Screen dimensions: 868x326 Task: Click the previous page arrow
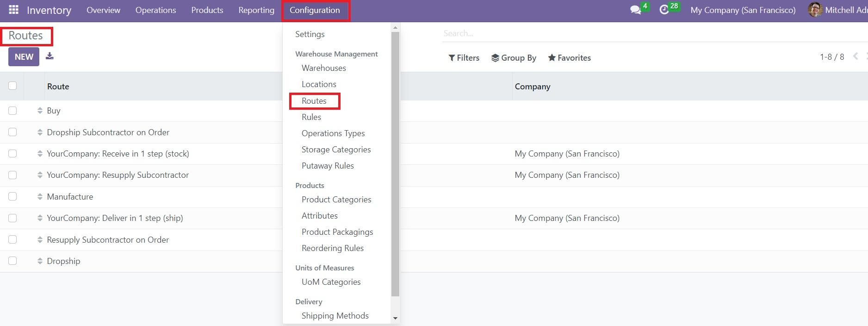tap(856, 56)
